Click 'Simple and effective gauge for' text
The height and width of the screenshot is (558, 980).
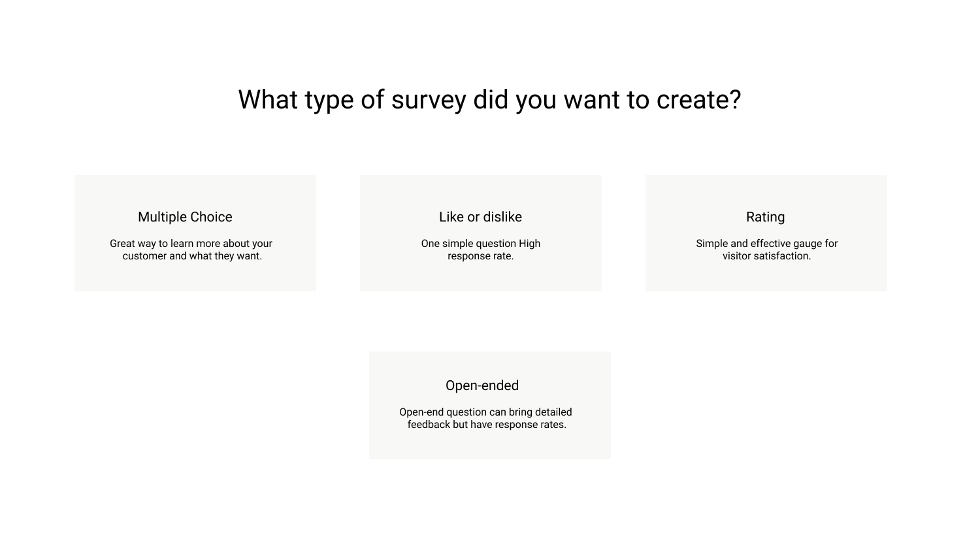click(766, 244)
